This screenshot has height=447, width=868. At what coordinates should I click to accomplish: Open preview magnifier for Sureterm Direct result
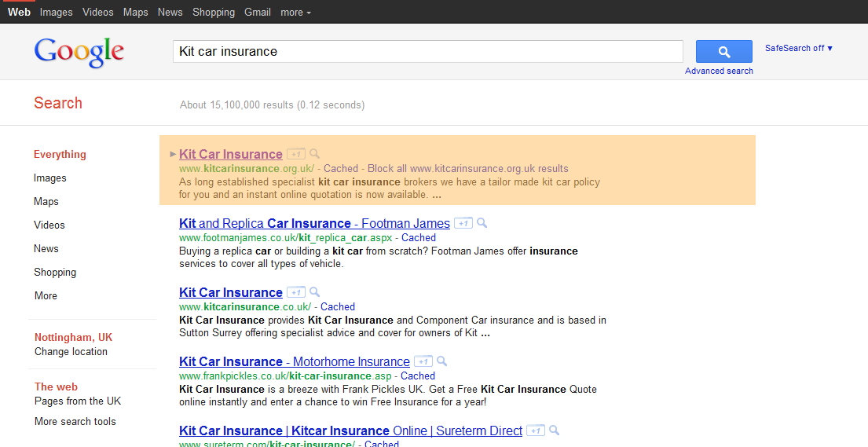click(x=554, y=431)
